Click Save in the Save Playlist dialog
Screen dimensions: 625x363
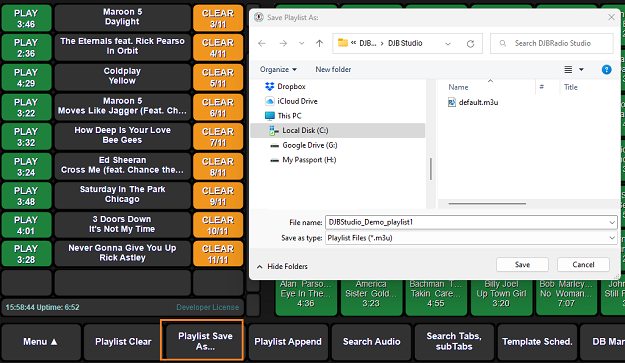pos(522,265)
